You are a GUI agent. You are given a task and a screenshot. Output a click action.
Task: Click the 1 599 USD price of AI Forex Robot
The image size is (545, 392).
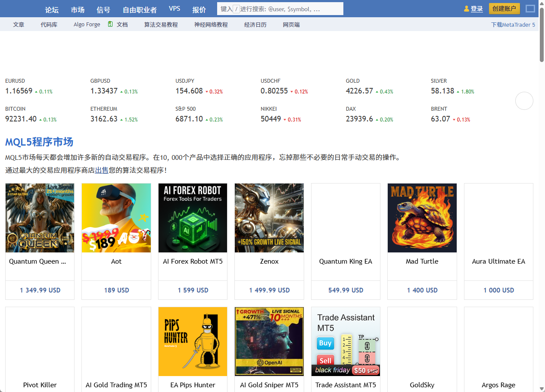[193, 290]
